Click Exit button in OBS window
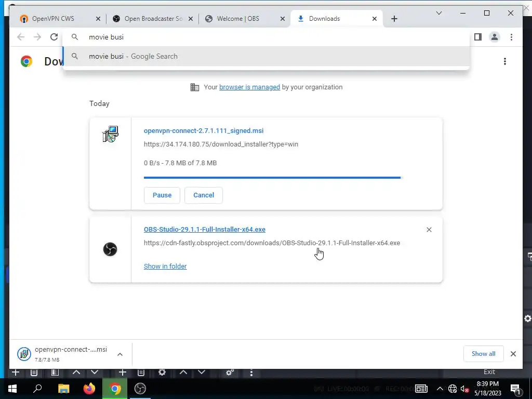 click(x=489, y=372)
